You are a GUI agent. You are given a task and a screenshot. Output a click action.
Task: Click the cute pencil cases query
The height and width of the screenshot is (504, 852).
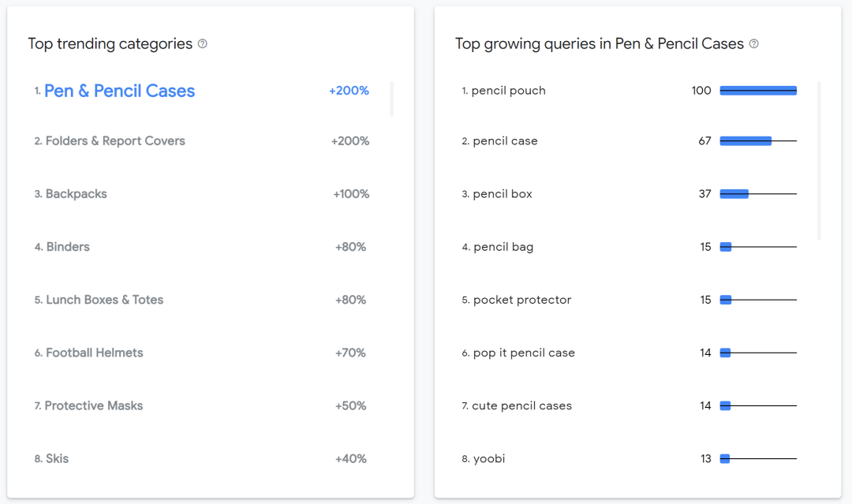[x=522, y=405]
